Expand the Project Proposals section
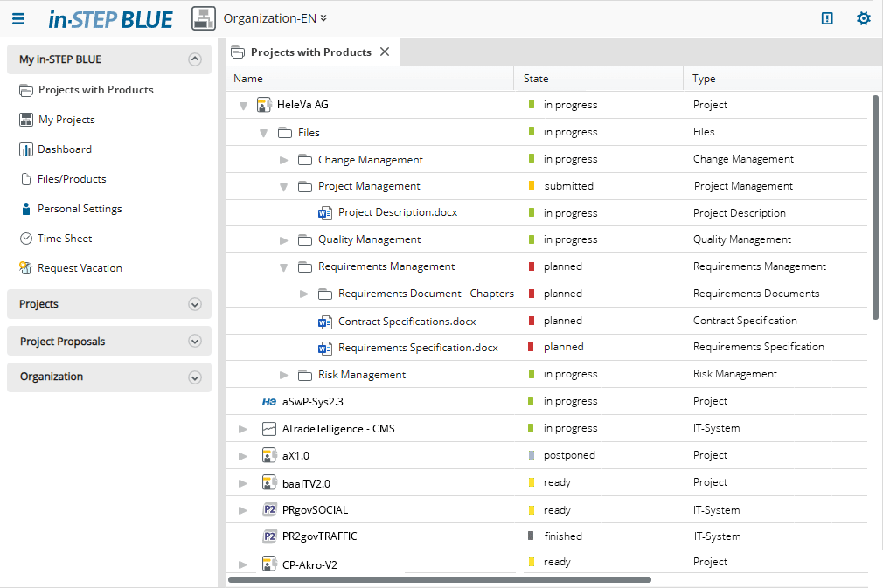Screen dimensions: 883x588 195,342
